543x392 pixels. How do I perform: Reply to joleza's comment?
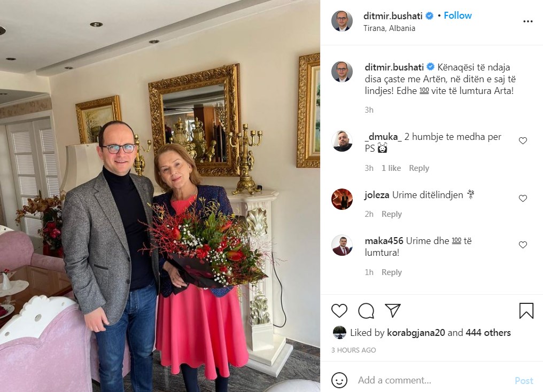(x=391, y=214)
